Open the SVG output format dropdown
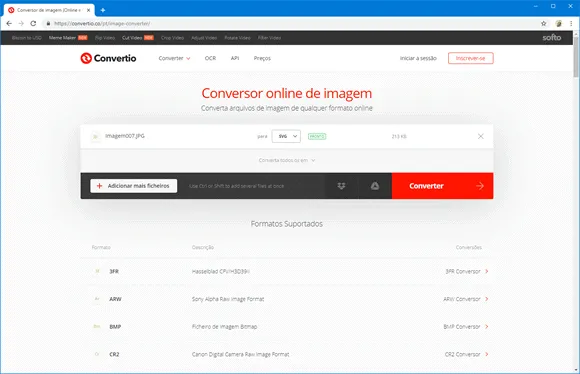Viewport: 580px width, 374px height. (x=286, y=136)
